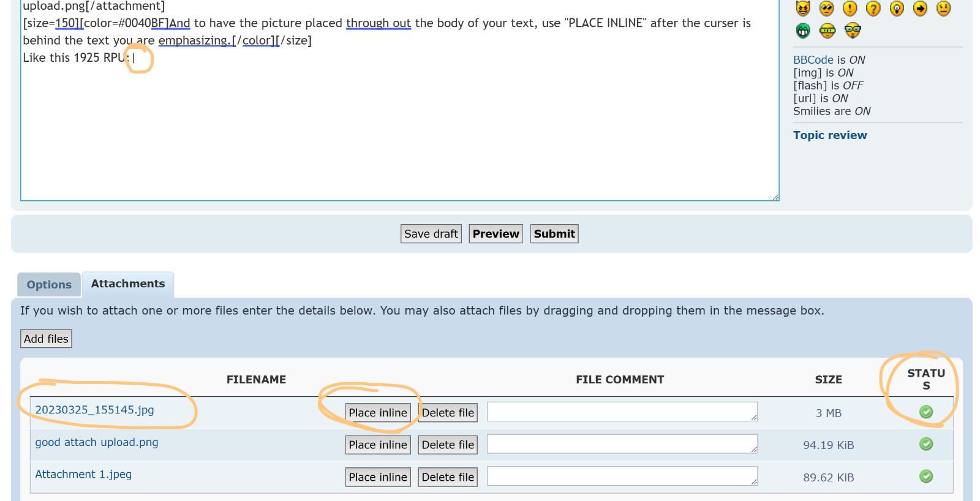This screenshot has width=980, height=501.
Task: Insert the green grinning smiley
Action: tap(803, 31)
